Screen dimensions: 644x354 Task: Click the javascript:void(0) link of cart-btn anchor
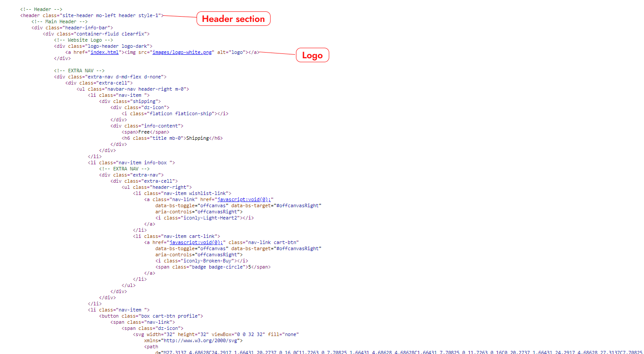coord(197,242)
